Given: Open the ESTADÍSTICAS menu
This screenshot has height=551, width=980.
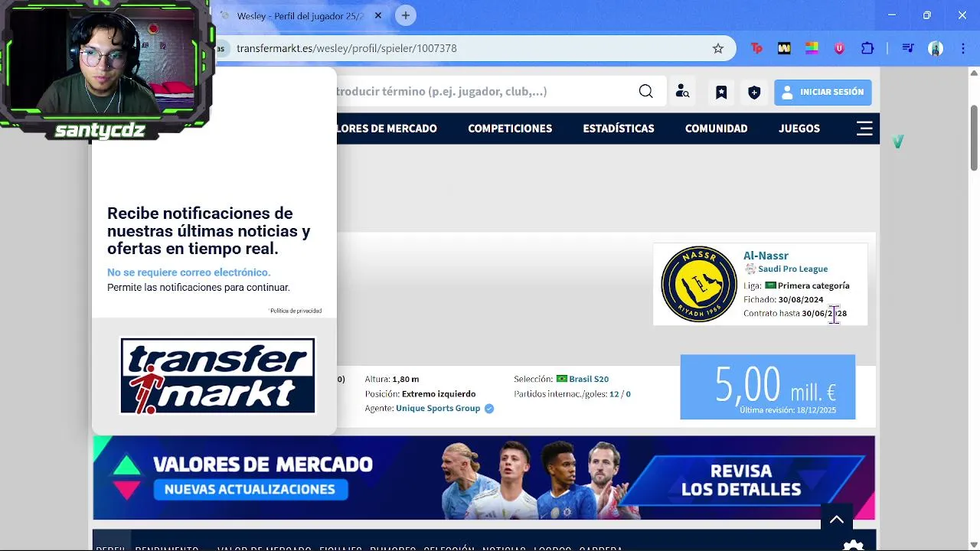Looking at the screenshot, I should point(619,129).
